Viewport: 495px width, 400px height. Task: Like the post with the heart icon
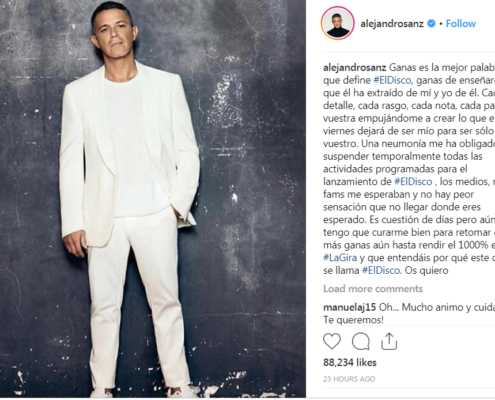[332, 341]
